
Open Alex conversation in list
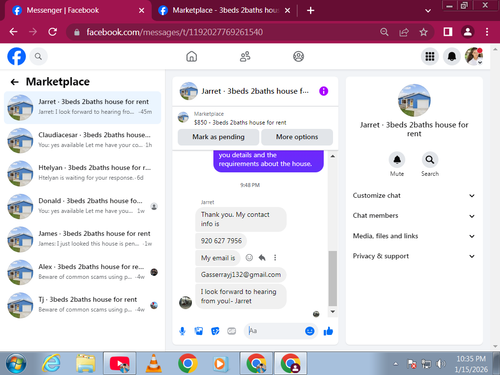click(x=82, y=272)
